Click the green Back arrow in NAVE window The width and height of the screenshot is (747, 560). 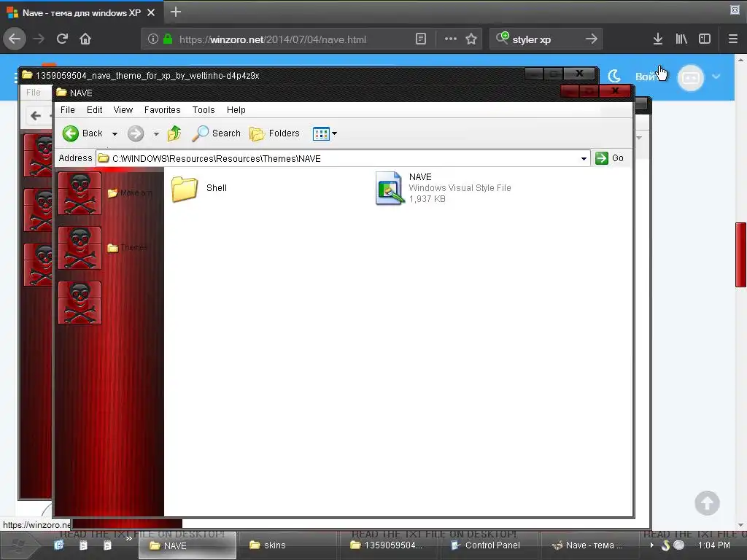click(x=71, y=133)
